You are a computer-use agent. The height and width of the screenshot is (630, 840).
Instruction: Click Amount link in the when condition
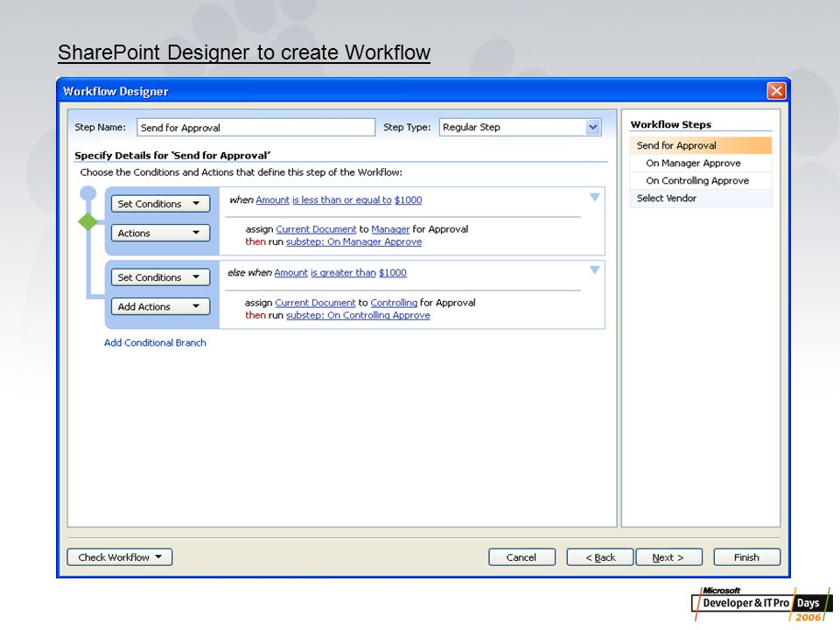[x=273, y=199]
